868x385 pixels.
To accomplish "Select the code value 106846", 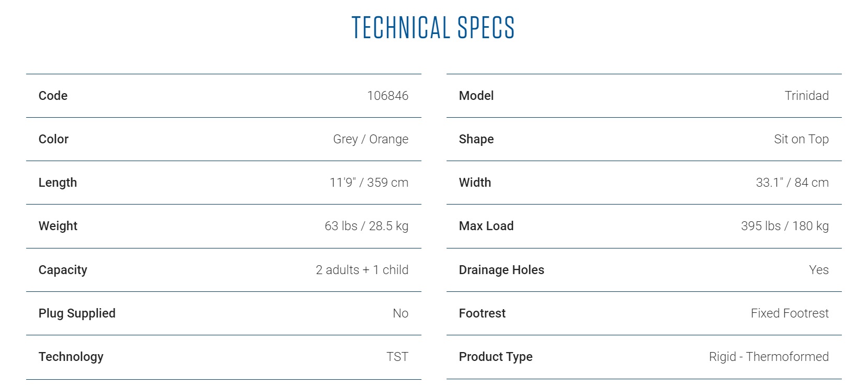I will point(387,96).
